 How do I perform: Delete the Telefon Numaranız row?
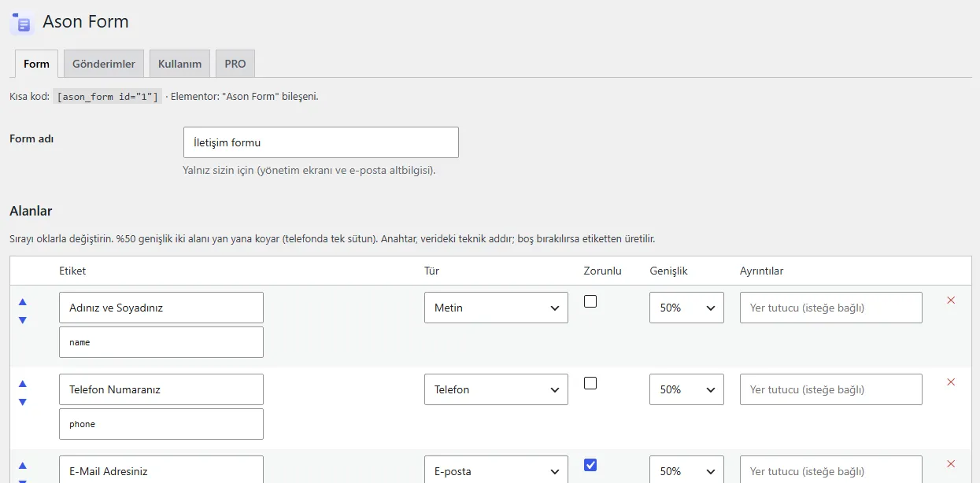[951, 382]
